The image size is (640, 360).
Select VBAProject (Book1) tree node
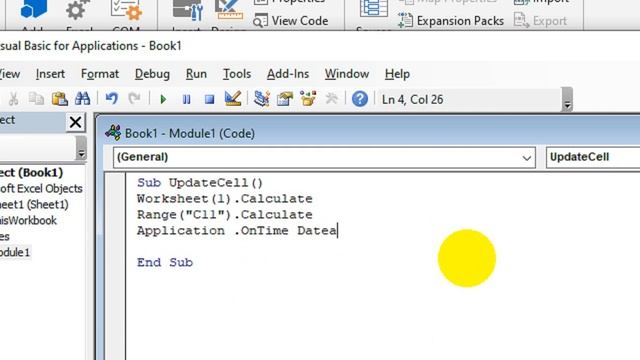pos(31,173)
